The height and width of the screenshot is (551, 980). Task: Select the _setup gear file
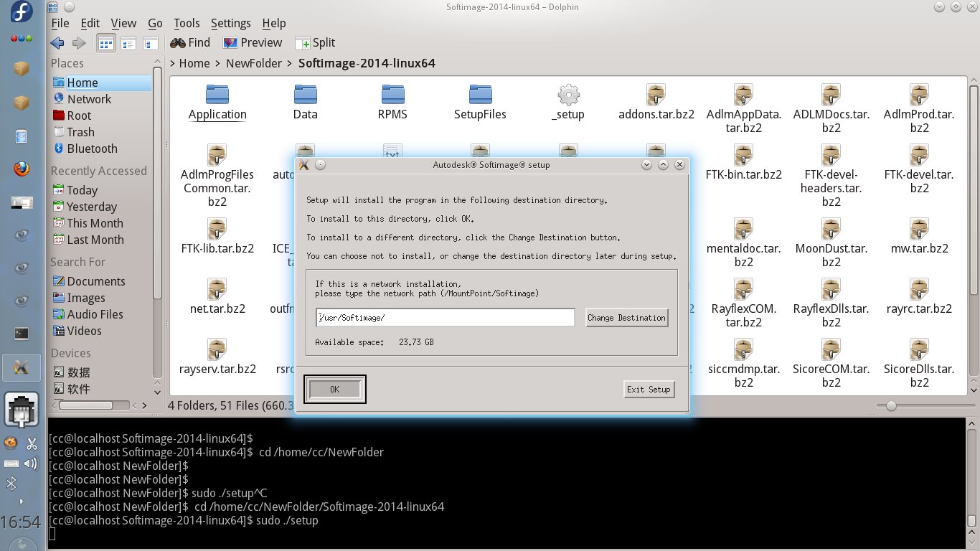coord(568,103)
